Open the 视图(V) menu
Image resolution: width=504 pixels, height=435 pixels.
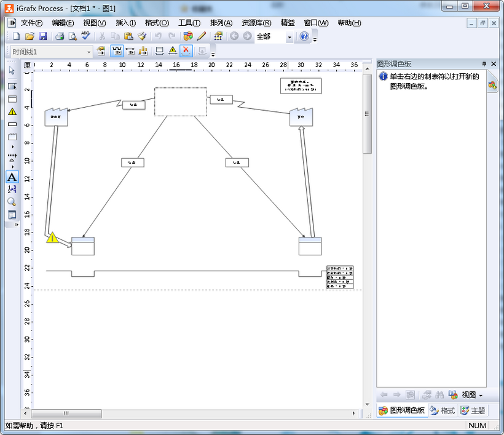tap(95, 23)
